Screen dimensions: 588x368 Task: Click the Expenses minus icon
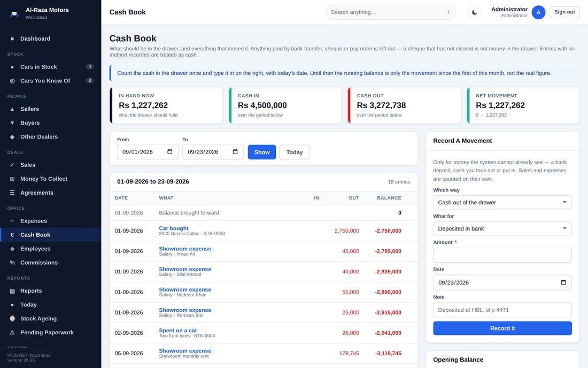click(x=12, y=220)
